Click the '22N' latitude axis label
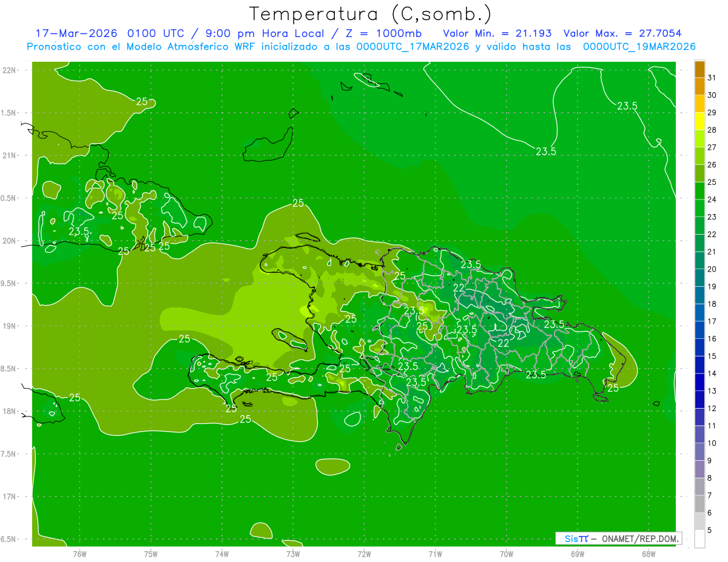 pyautogui.click(x=9, y=70)
